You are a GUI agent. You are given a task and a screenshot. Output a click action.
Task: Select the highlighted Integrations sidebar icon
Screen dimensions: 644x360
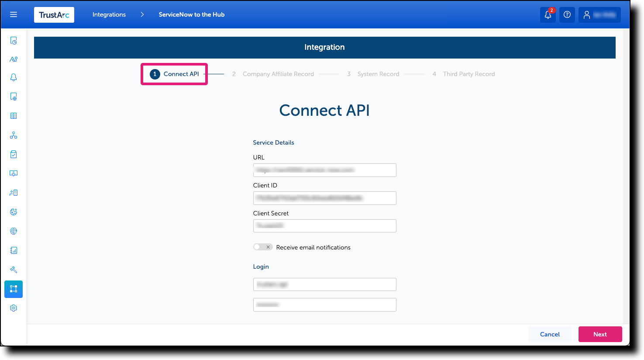pyautogui.click(x=13, y=289)
